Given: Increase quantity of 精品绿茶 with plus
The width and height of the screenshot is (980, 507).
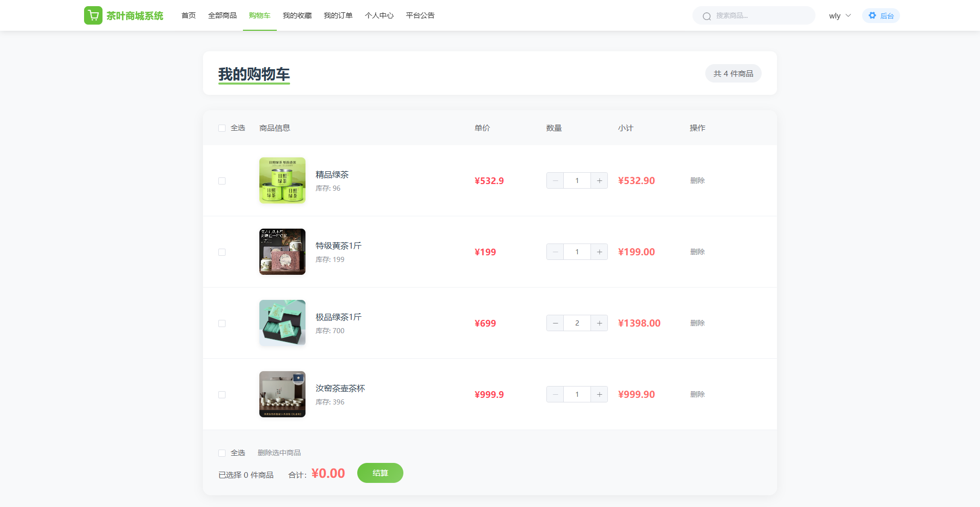Looking at the screenshot, I should 599,180.
